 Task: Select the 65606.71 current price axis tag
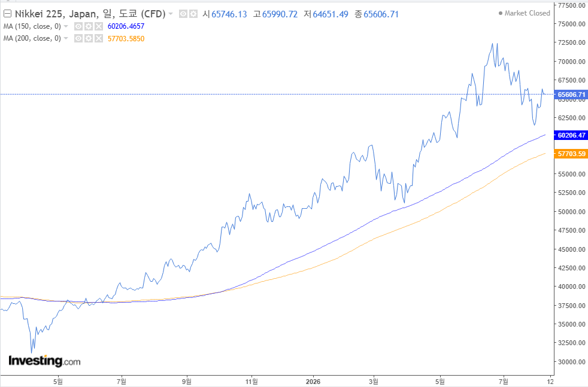pyautogui.click(x=571, y=95)
